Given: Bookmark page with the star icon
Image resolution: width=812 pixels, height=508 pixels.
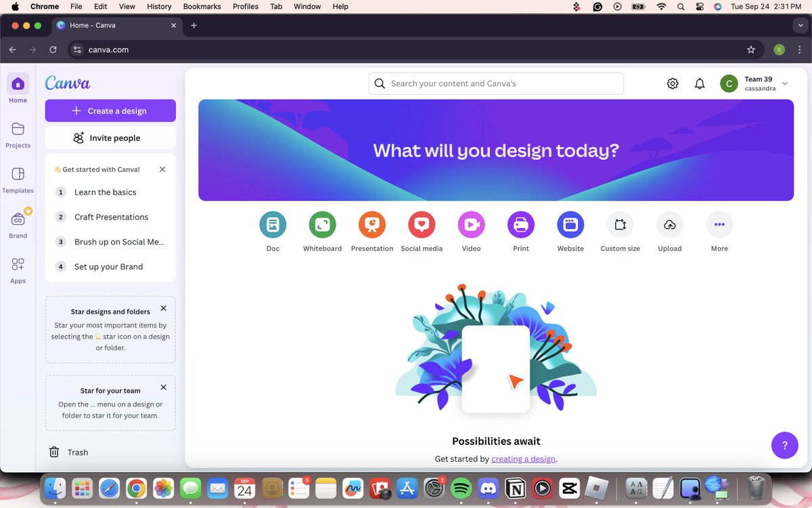Looking at the screenshot, I should coord(750,49).
